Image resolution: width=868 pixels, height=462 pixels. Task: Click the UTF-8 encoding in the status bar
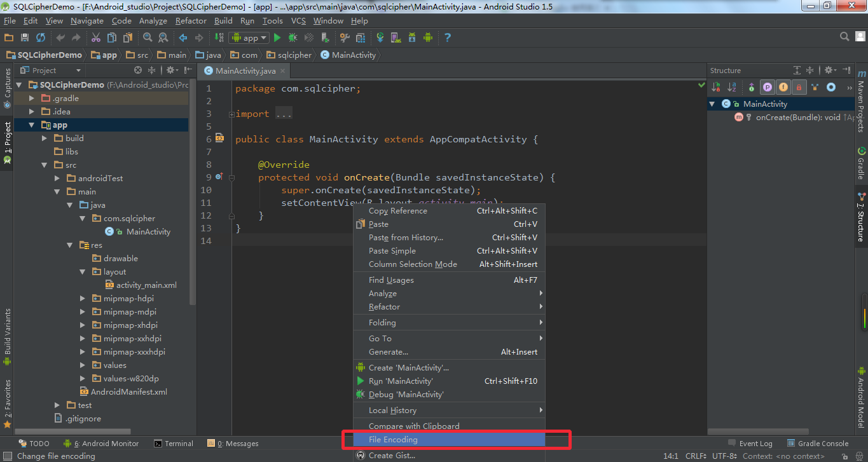coord(725,456)
